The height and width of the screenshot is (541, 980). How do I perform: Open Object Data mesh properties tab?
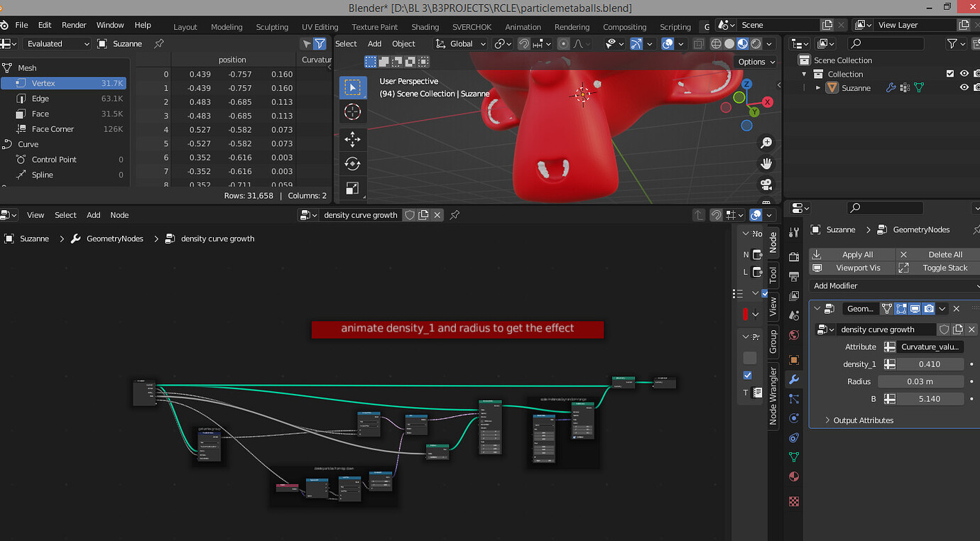pos(794,457)
